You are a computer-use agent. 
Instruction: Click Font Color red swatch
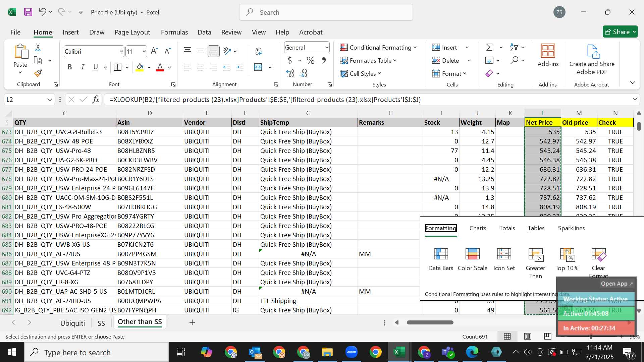(x=160, y=67)
